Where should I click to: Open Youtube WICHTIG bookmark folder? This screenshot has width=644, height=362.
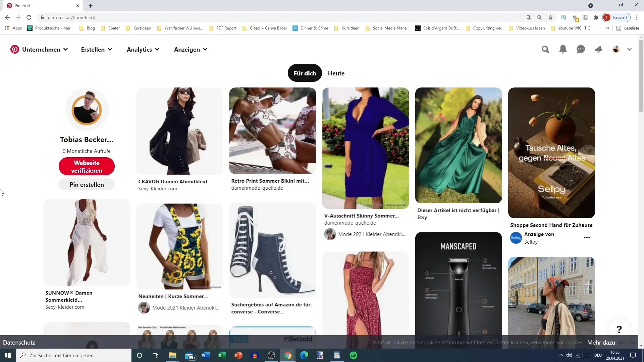point(571,28)
